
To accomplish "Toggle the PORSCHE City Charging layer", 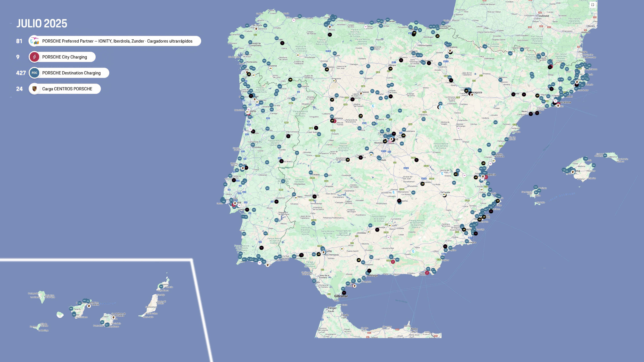I will click(62, 57).
